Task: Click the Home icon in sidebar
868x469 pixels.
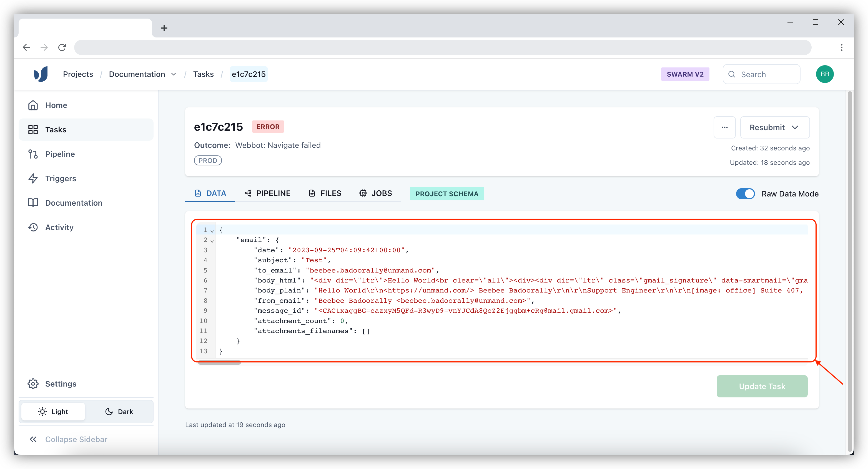Action: pyautogui.click(x=33, y=105)
